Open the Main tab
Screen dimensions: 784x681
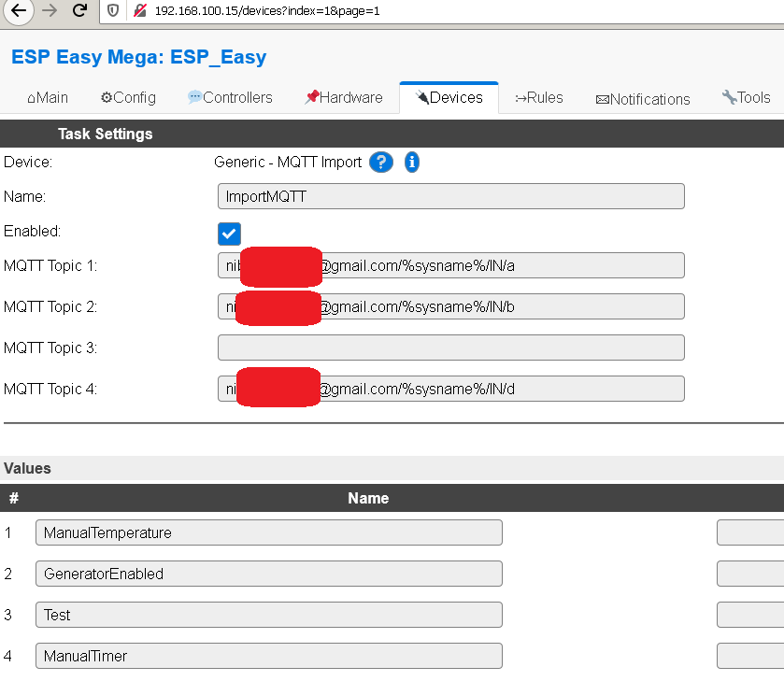48,97
